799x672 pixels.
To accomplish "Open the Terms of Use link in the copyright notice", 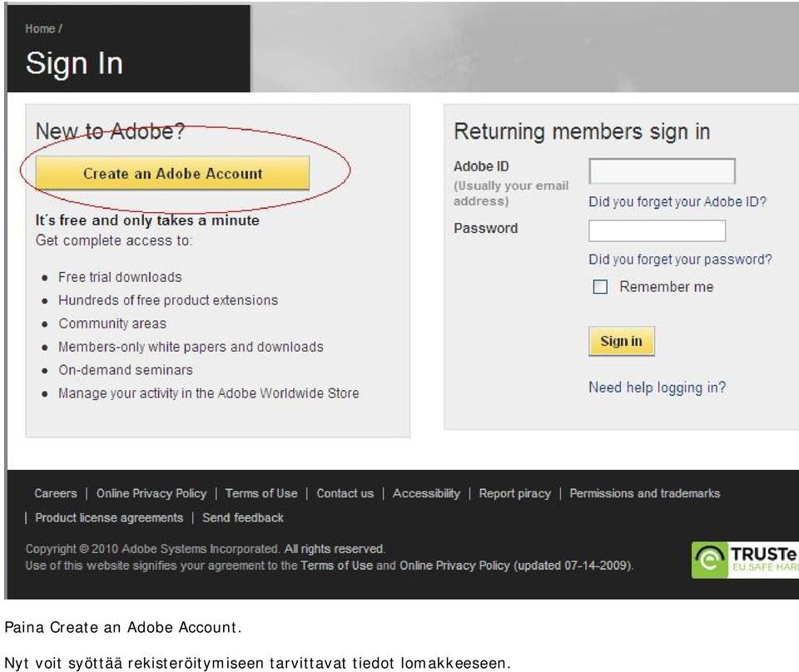I will pos(336,566).
